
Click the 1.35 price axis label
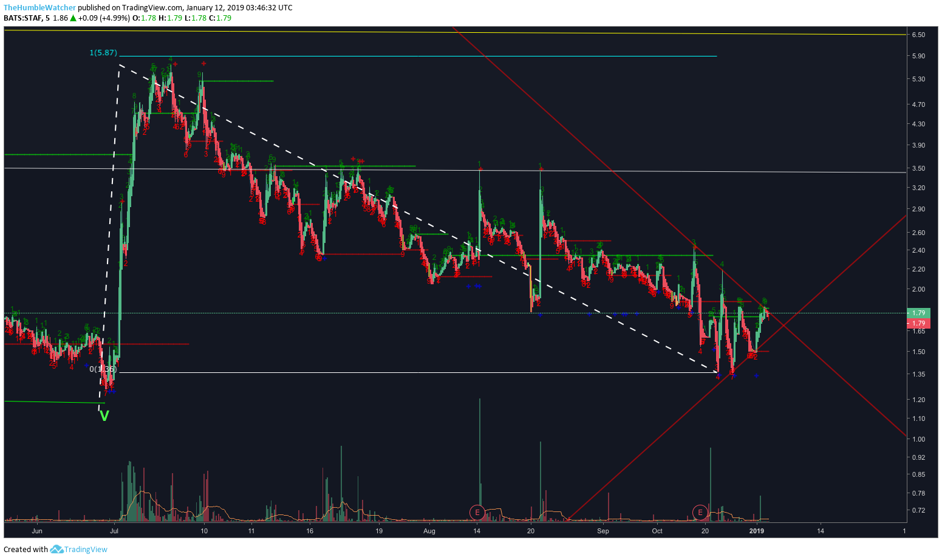[x=918, y=375]
